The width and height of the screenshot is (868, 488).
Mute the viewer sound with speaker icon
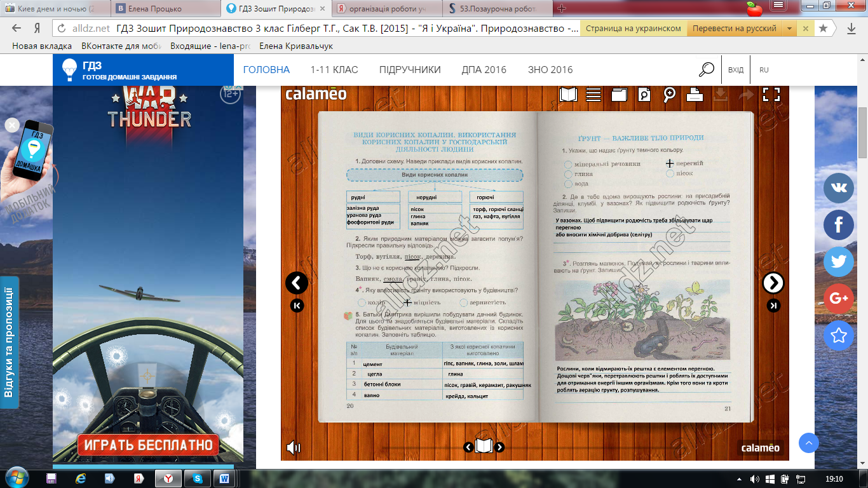[294, 447]
